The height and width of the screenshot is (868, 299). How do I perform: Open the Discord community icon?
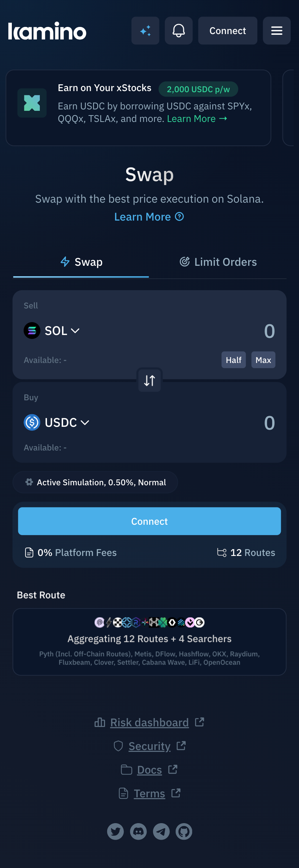138,831
